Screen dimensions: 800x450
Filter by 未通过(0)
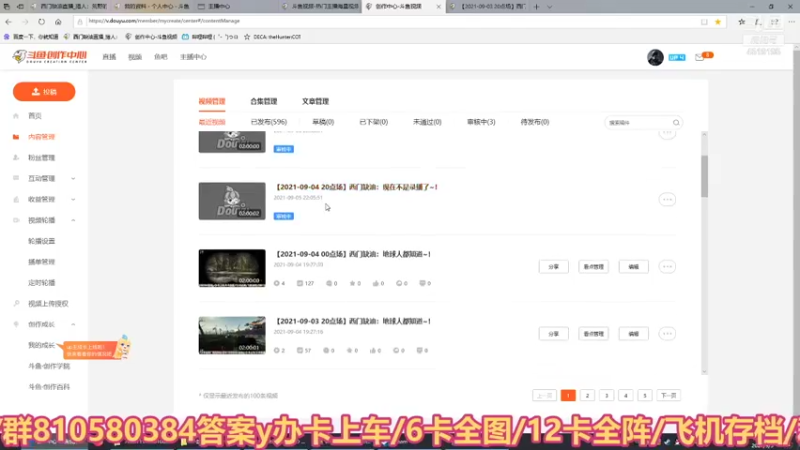click(x=427, y=122)
